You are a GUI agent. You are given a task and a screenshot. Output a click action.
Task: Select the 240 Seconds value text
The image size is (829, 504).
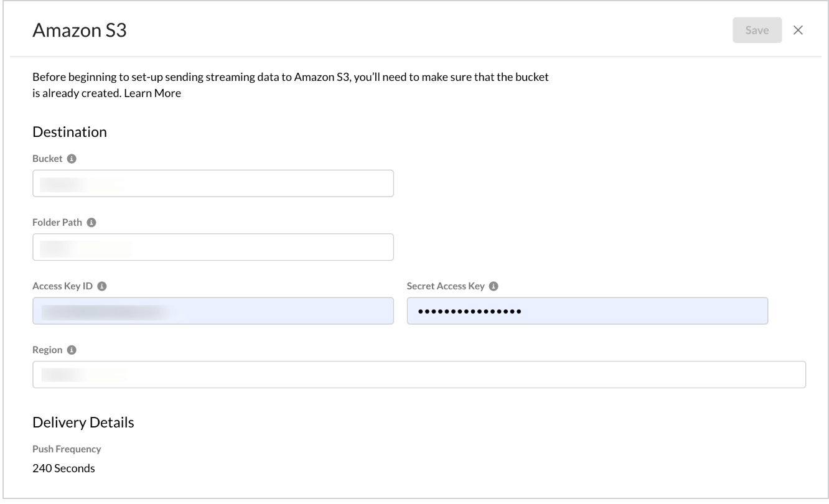coord(63,469)
